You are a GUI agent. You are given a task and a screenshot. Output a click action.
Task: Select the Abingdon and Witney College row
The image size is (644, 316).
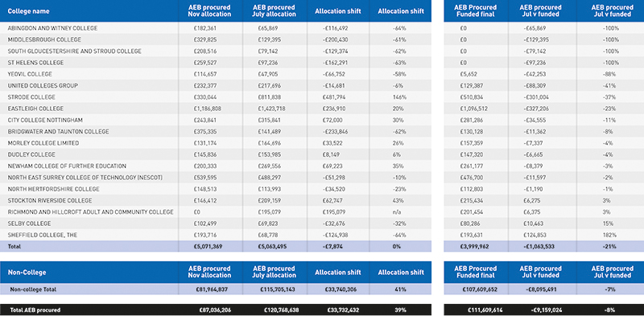[216, 28]
